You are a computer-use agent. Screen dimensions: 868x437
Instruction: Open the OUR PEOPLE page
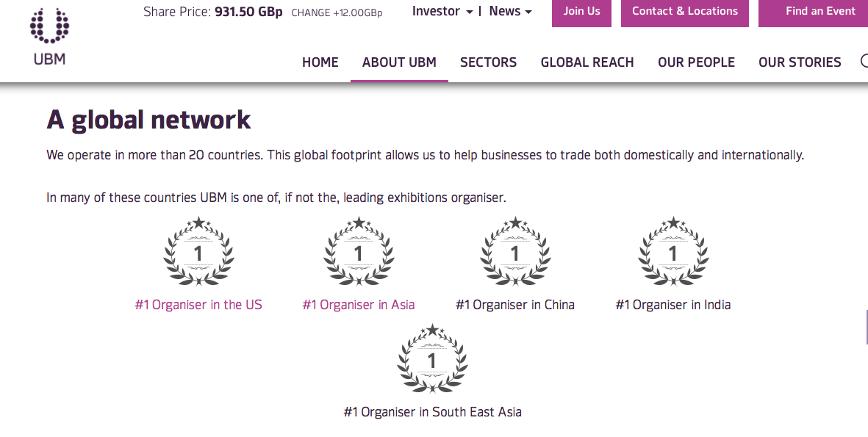696,62
